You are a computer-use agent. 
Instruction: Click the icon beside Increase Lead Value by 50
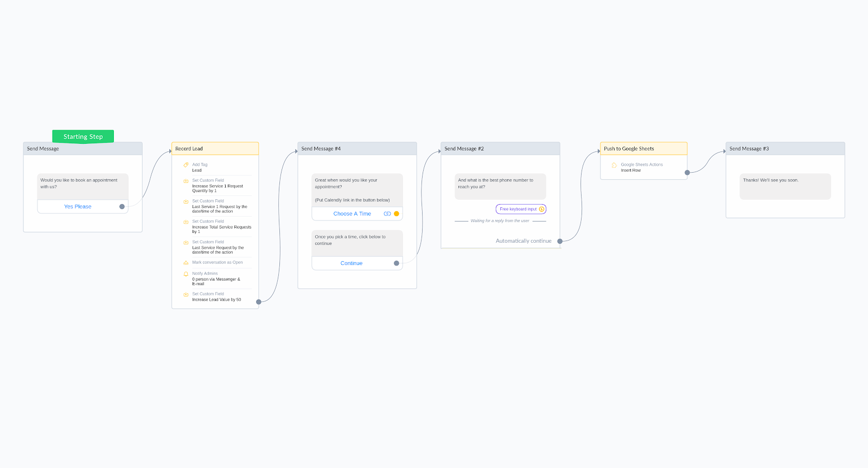click(x=186, y=294)
